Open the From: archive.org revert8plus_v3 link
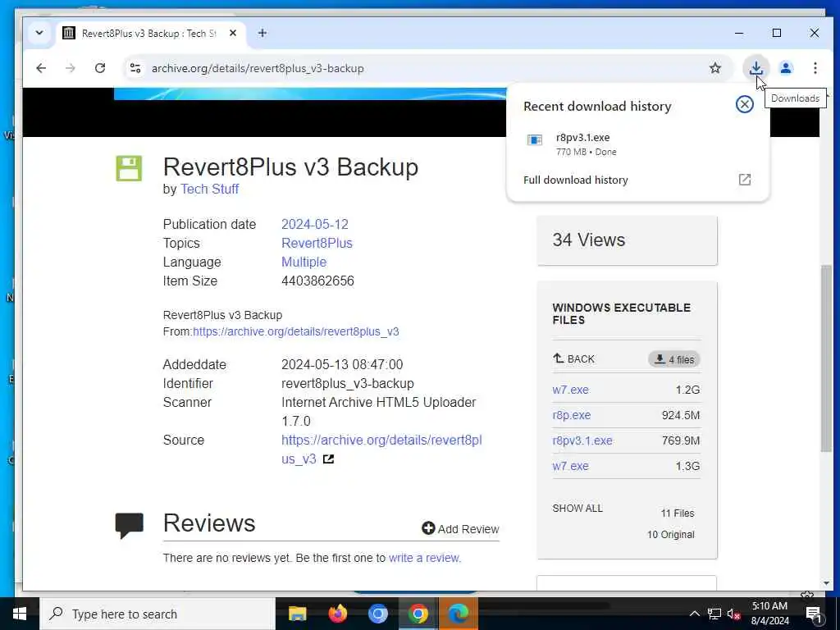840x630 pixels. (295, 331)
